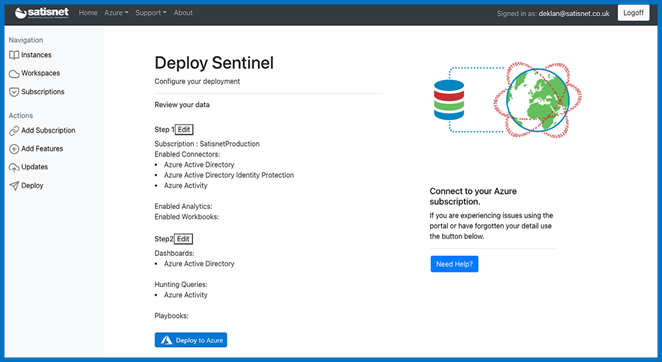Select Add Features action
The image size is (662, 362).
tap(42, 149)
